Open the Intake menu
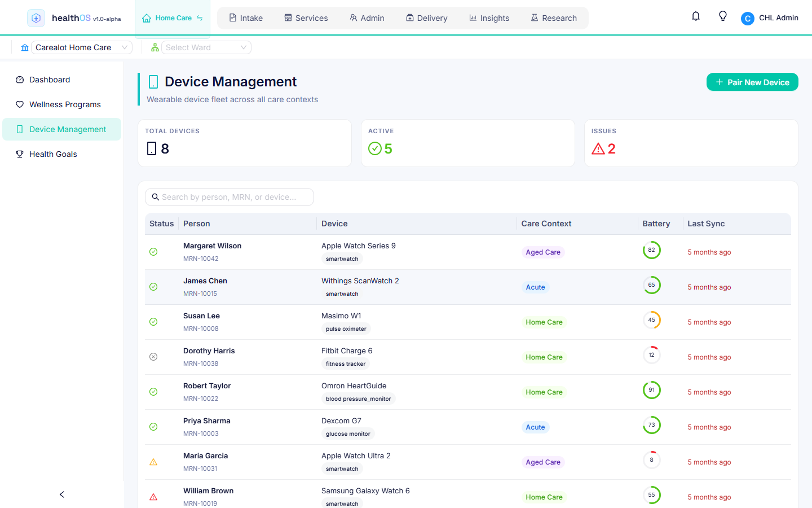 click(x=246, y=18)
